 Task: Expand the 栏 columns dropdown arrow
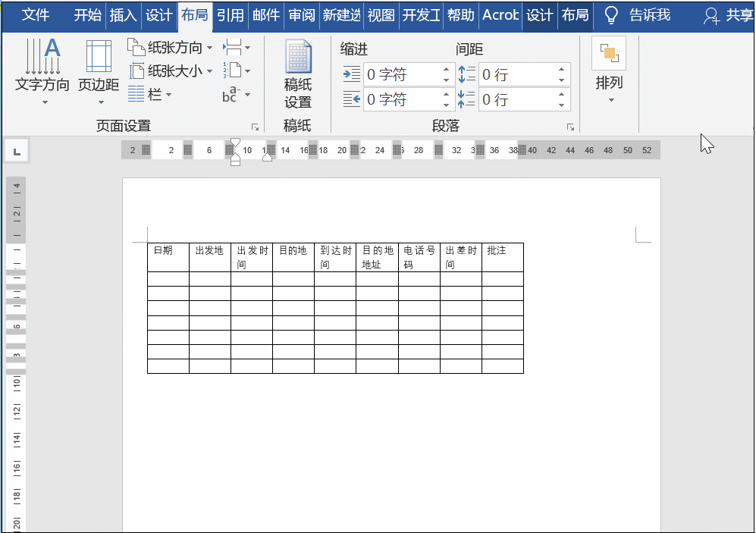click(170, 96)
